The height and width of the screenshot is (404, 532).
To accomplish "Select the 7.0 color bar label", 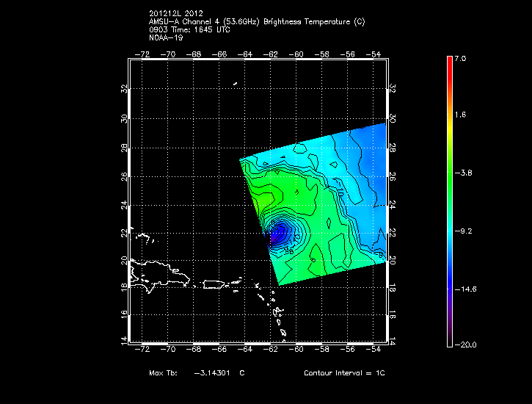I will coord(459,57).
